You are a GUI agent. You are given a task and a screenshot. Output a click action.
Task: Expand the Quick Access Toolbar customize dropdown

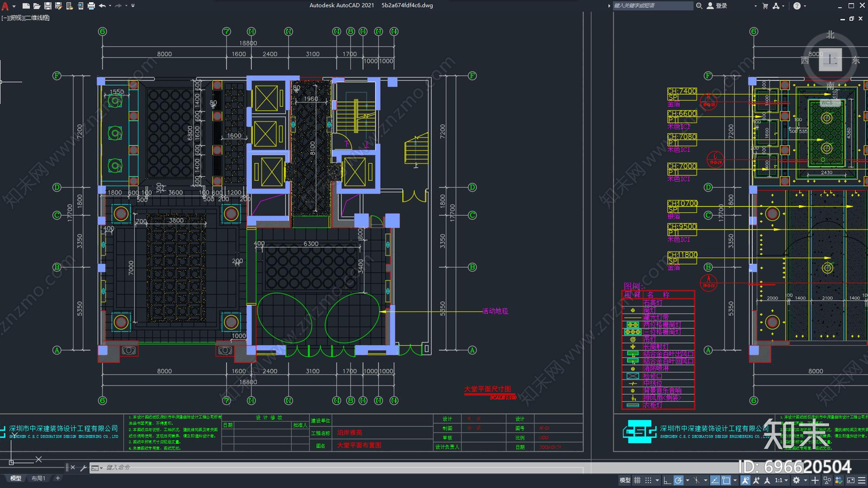pyautogui.click(x=133, y=6)
